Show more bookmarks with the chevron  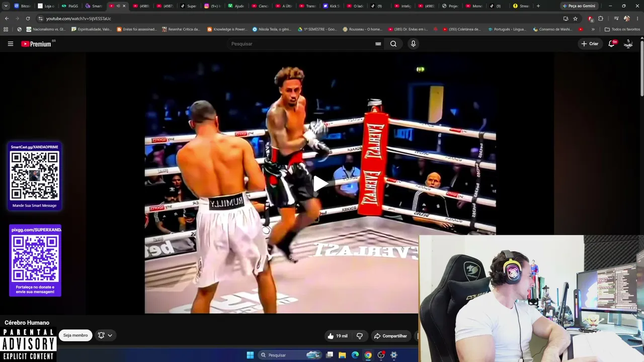[x=593, y=29]
